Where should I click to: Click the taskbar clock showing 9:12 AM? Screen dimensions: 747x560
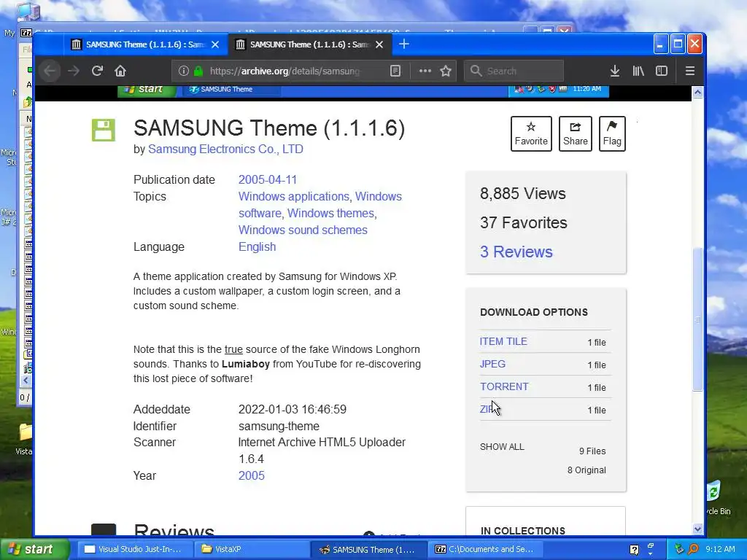click(x=720, y=549)
